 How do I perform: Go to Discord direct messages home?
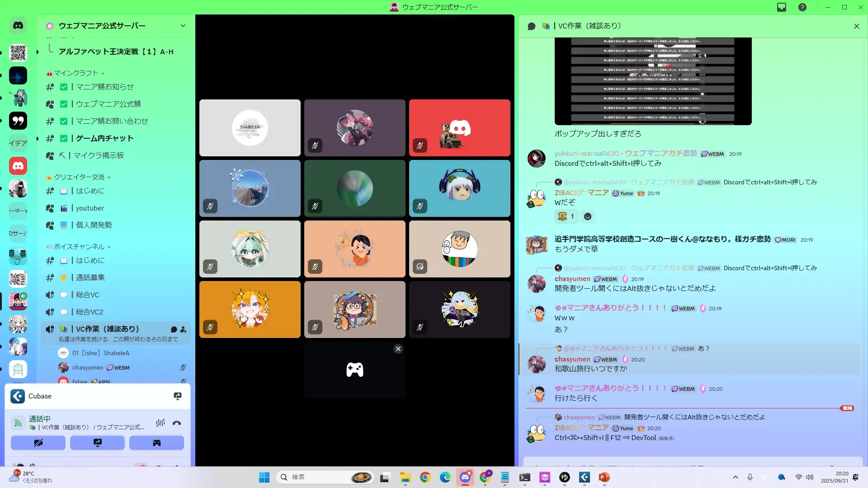(x=18, y=26)
